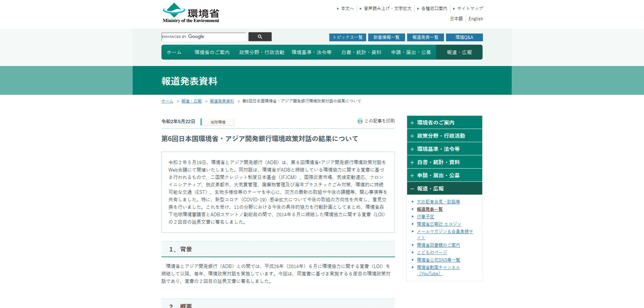
Task: Open the ホーム navigation tab
Action: (x=174, y=52)
